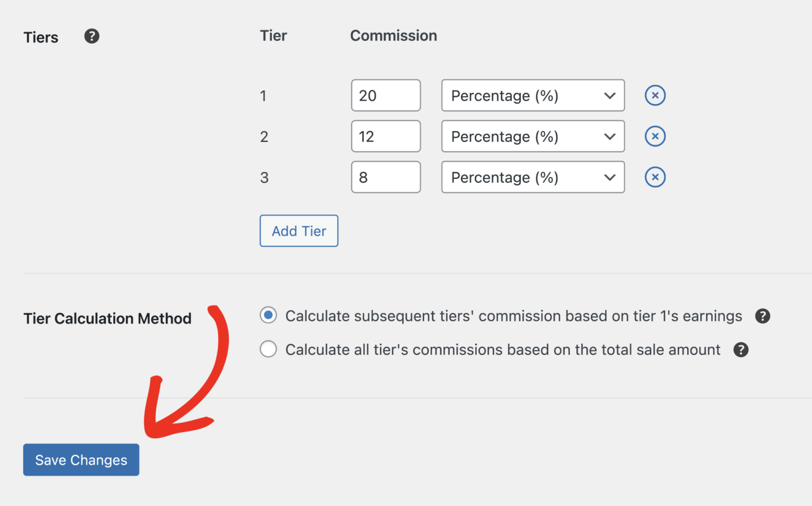This screenshot has height=506, width=812.
Task: Open tier 3's Percentage unit dropdown
Action: click(x=532, y=177)
